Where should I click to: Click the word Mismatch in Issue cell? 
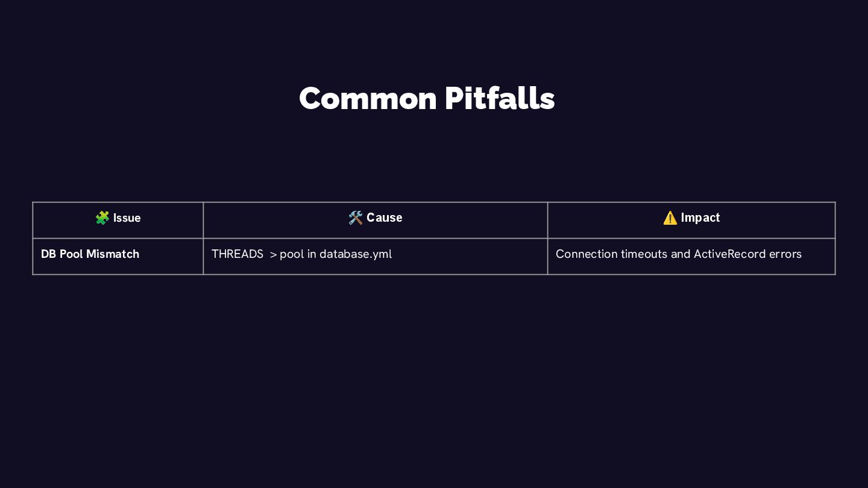point(113,254)
